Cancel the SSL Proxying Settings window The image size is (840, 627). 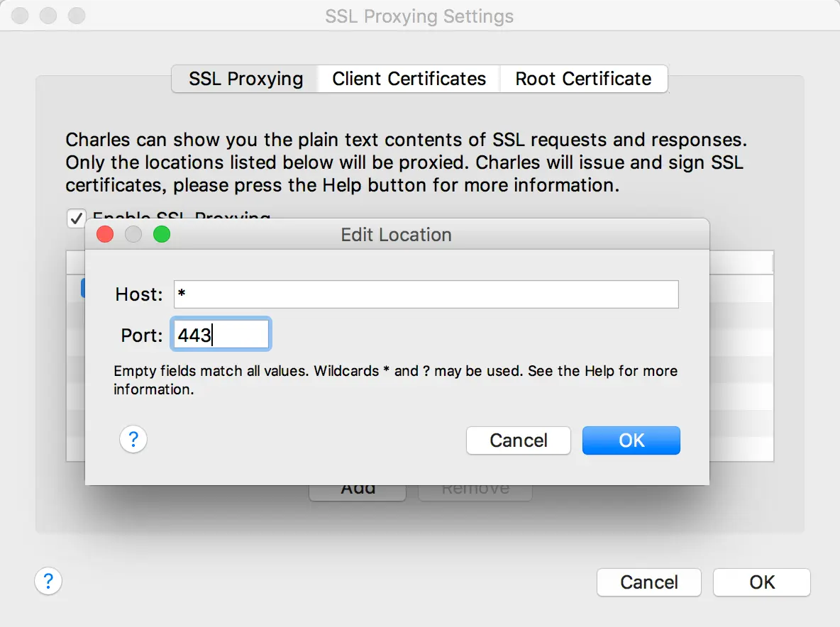tap(648, 582)
